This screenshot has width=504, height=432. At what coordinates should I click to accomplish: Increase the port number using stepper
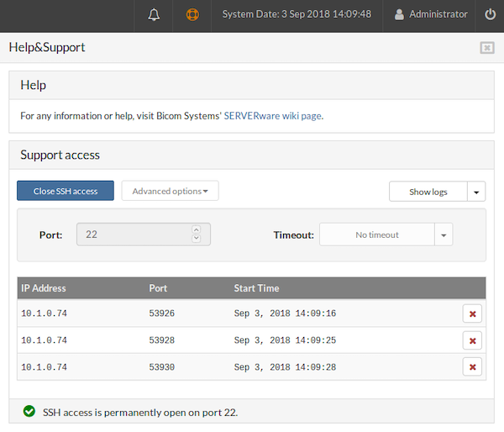click(197, 230)
